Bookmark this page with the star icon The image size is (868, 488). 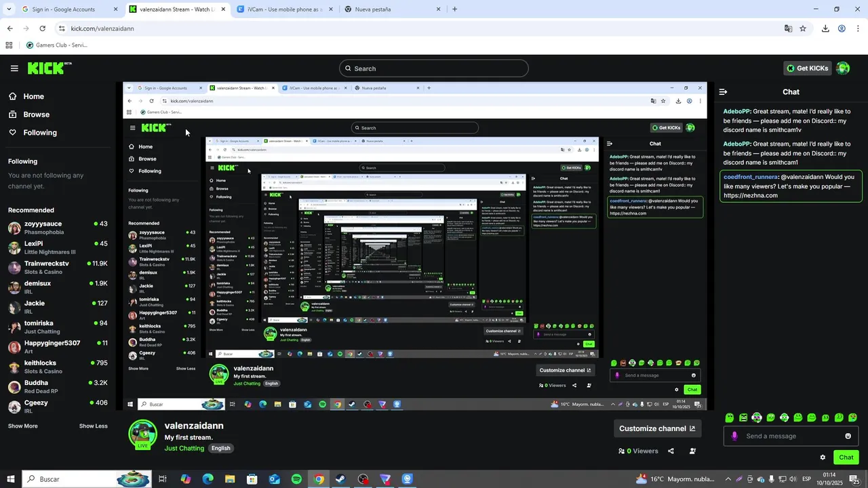click(803, 28)
